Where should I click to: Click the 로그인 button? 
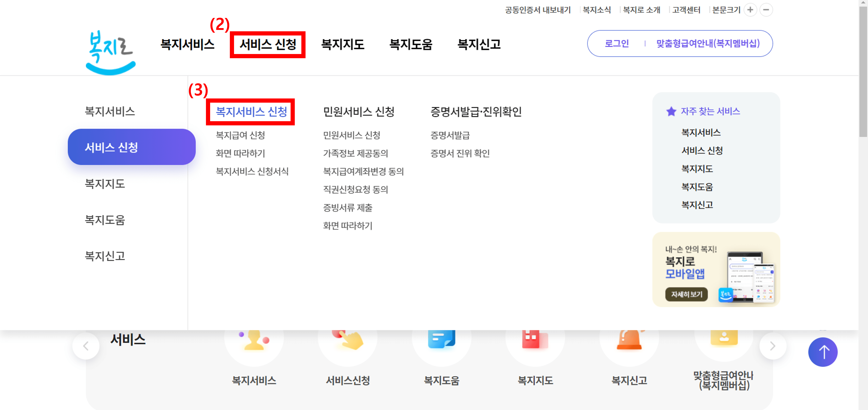tap(616, 43)
